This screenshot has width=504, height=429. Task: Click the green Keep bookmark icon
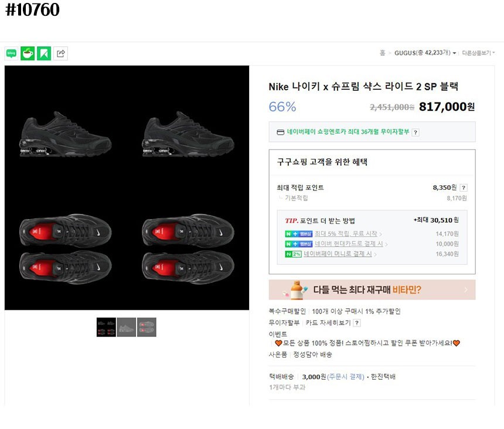tap(44, 53)
